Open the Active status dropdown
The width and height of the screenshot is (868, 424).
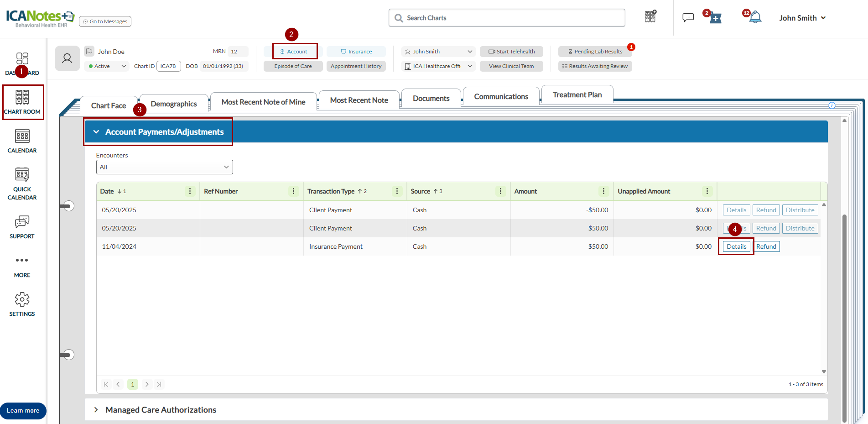107,66
